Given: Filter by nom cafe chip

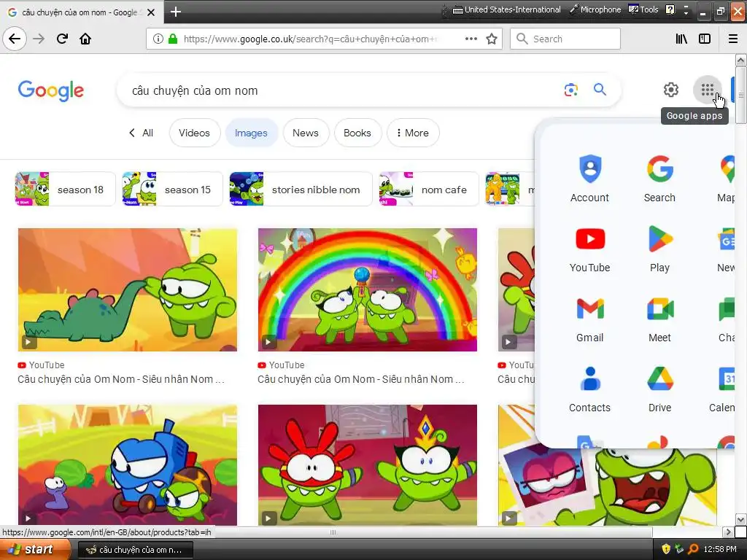Looking at the screenshot, I should (x=429, y=189).
